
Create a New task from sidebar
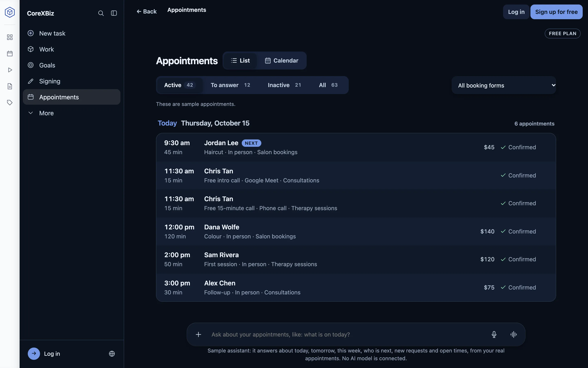point(71,33)
